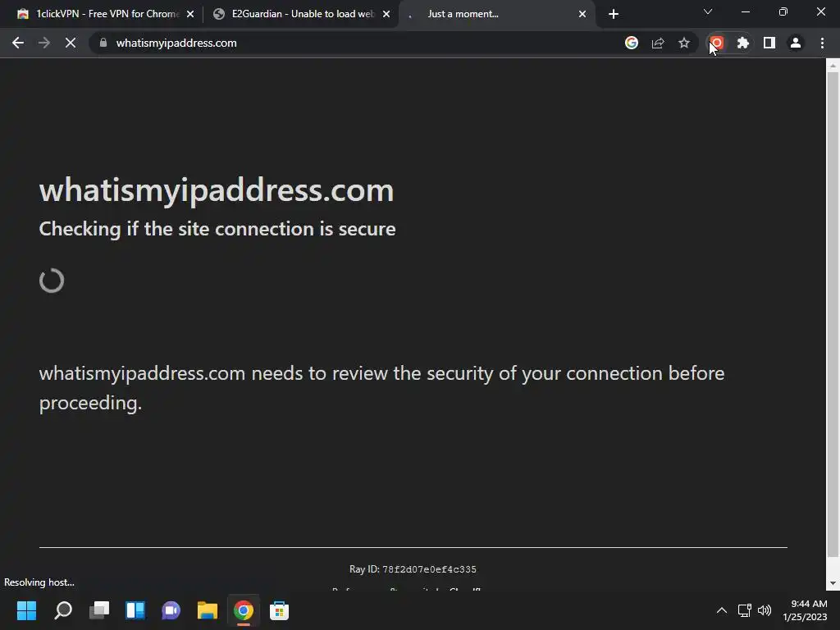Click the scrollbar up arrow

[x=833, y=66]
